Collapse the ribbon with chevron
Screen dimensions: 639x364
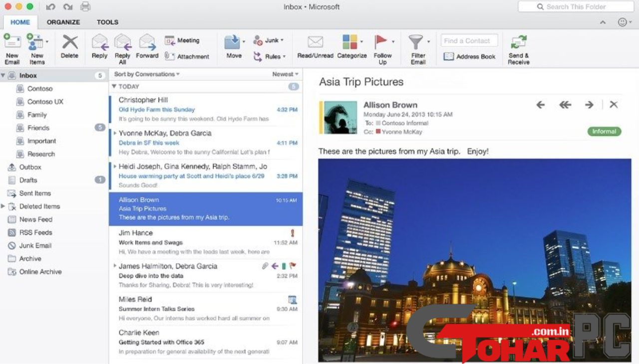pyautogui.click(x=603, y=22)
